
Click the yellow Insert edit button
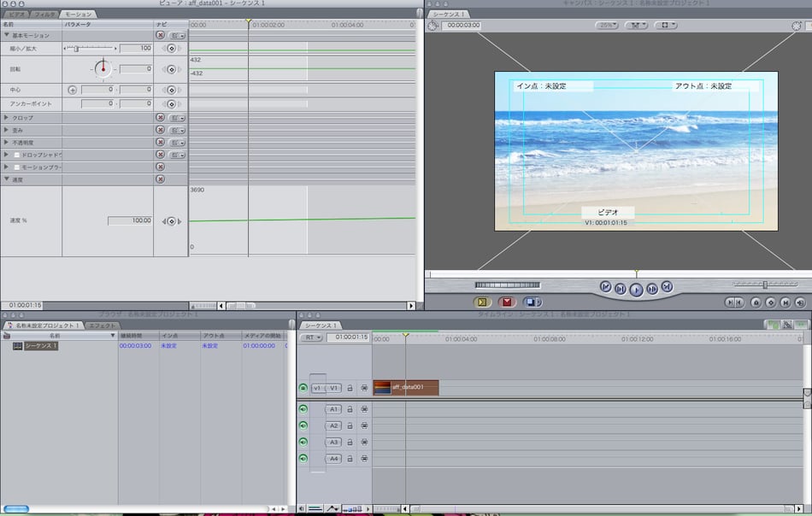click(x=483, y=302)
